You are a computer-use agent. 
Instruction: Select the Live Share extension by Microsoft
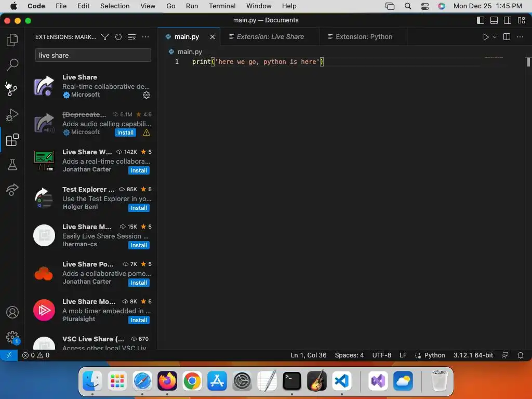[x=91, y=86]
